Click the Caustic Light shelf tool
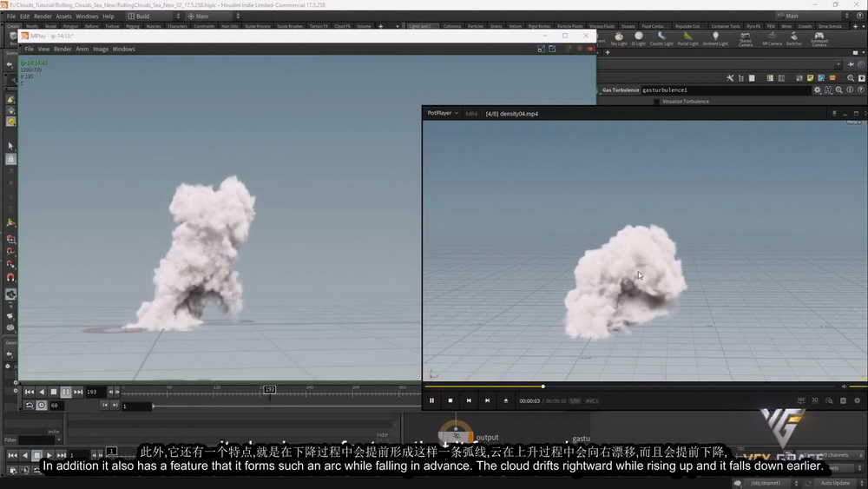Image resolution: width=868 pixels, height=489 pixels. tap(661, 39)
